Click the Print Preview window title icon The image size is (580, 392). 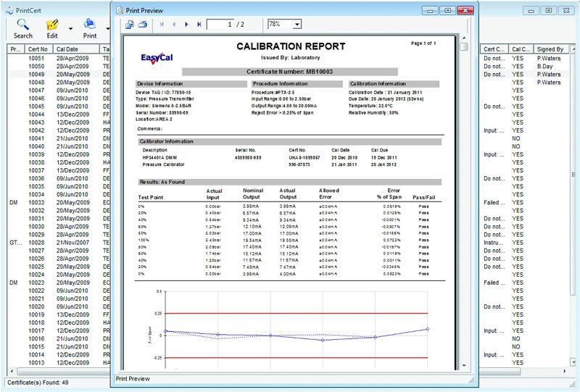[x=120, y=10]
